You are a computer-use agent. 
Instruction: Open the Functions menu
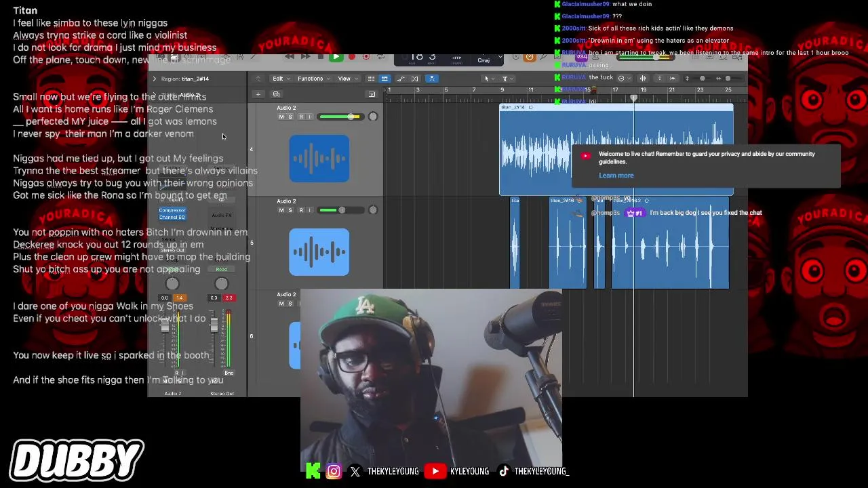click(313, 79)
